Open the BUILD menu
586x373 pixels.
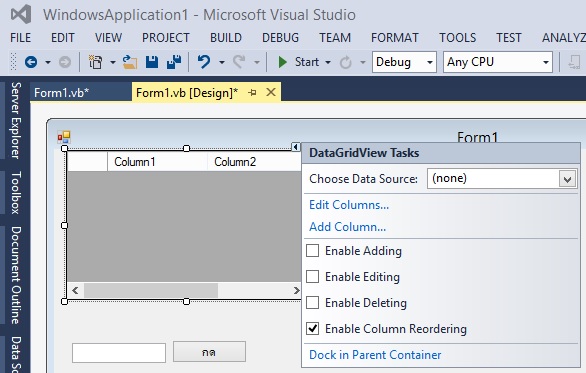pyautogui.click(x=226, y=38)
